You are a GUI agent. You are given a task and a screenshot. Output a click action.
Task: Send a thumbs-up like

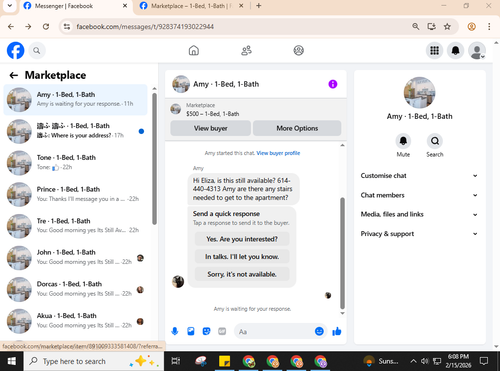tap(337, 331)
